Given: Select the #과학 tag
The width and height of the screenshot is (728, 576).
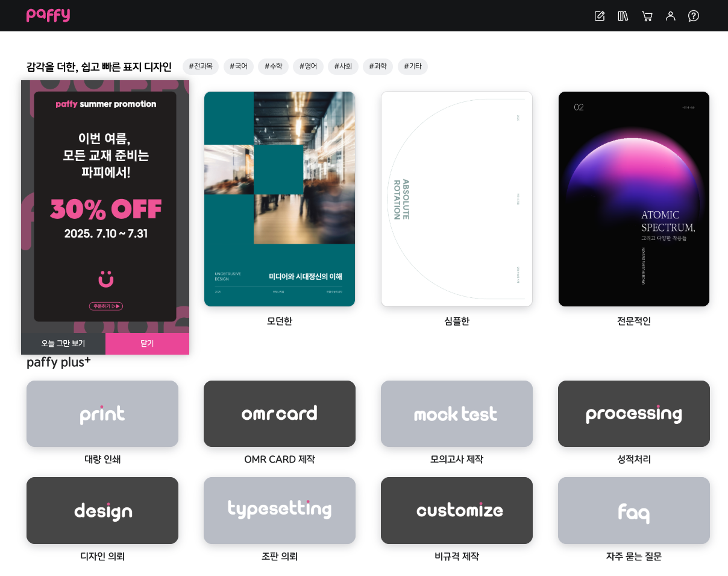Looking at the screenshot, I should 378,66.
